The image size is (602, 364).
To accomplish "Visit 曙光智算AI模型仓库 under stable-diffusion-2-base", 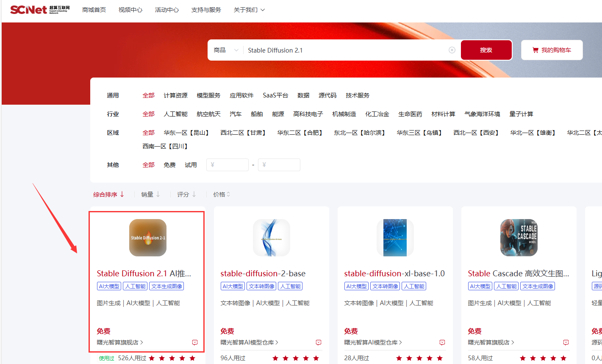I will point(249,342).
